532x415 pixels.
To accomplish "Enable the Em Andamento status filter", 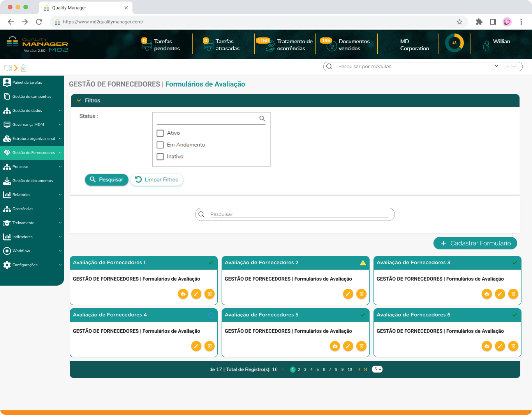I will point(160,145).
